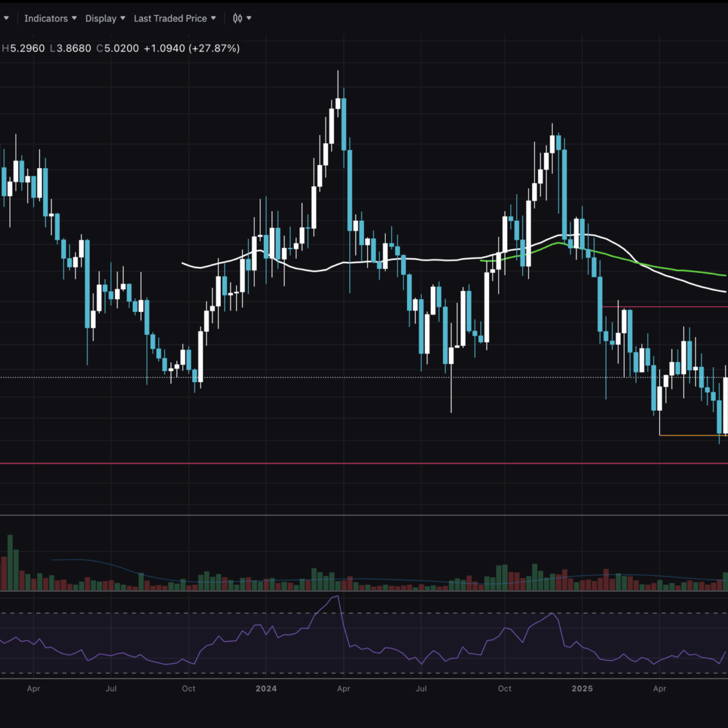The width and height of the screenshot is (728, 728).
Task: Click the low value L3.8680
Action: click(x=70, y=48)
